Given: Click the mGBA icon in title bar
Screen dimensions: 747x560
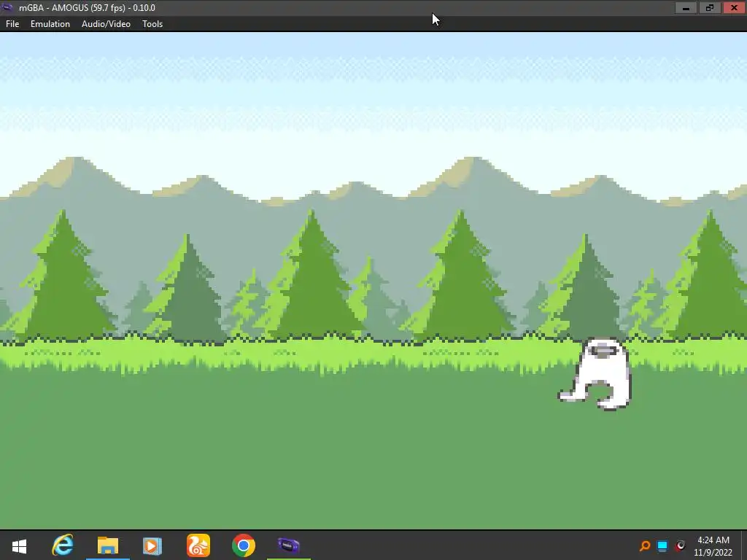Looking at the screenshot, I should tap(7, 7).
